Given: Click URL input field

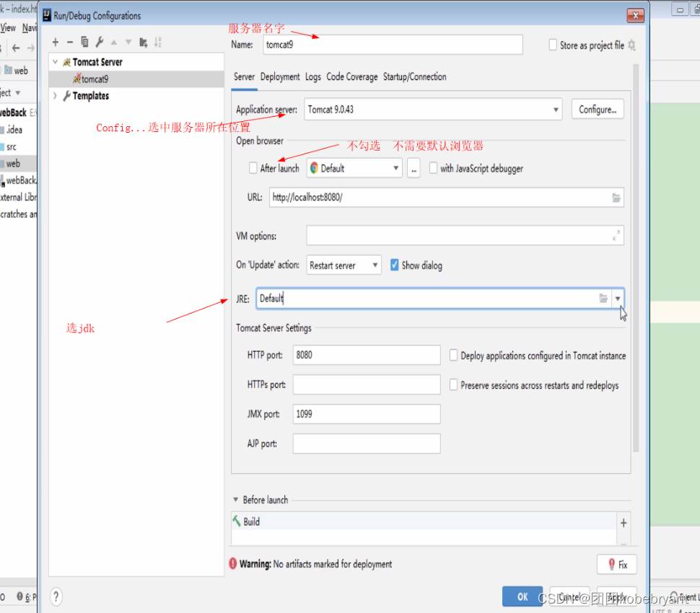Looking at the screenshot, I should (447, 198).
